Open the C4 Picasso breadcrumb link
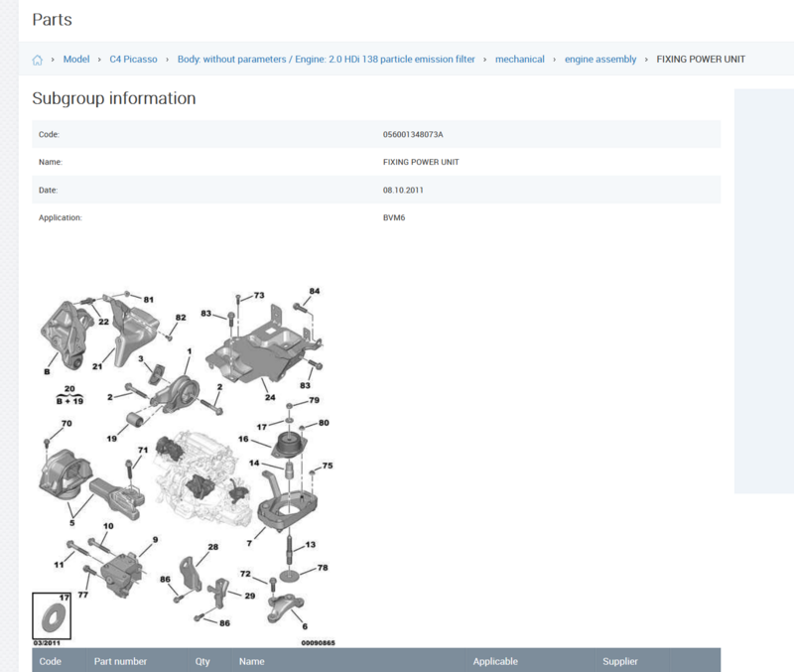This screenshot has width=794, height=672. point(134,60)
